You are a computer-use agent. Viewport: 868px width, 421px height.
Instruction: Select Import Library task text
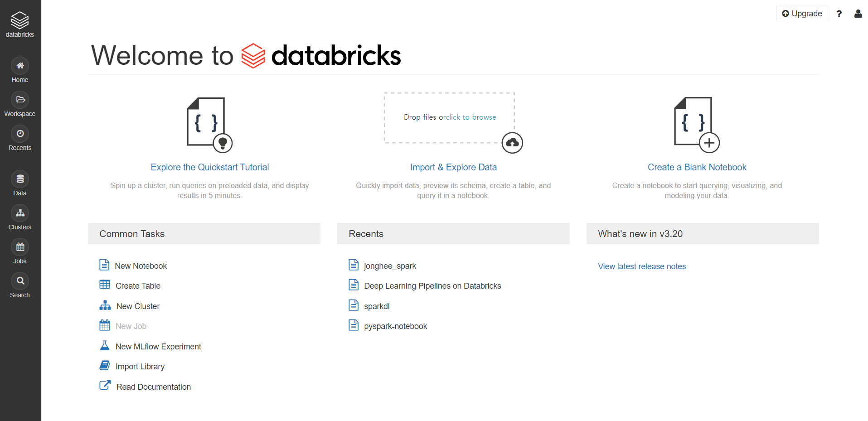point(140,367)
